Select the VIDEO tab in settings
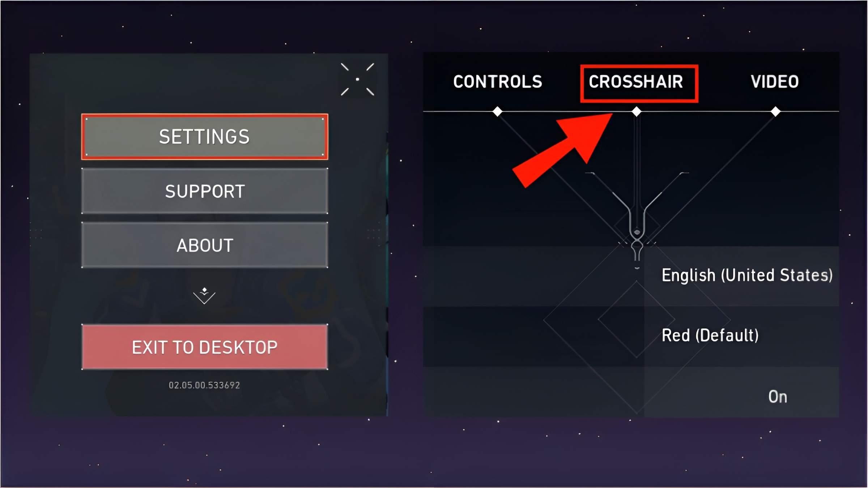The height and width of the screenshot is (488, 868). coord(774,82)
